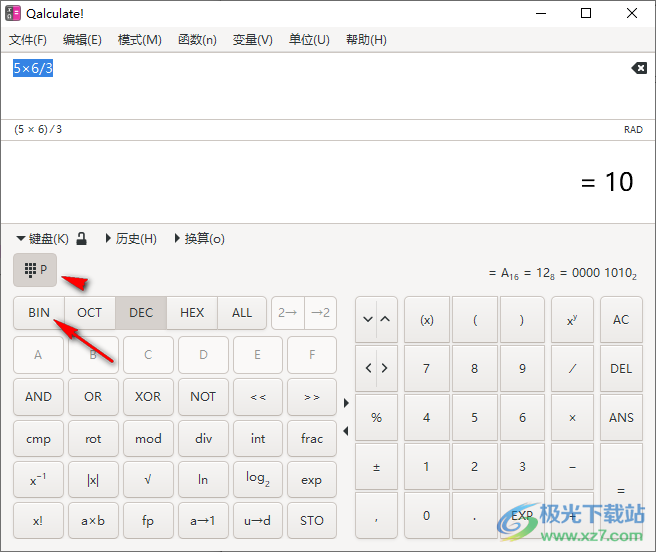
Task: Click the percent % button
Action: pyautogui.click(x=377, y=417)
